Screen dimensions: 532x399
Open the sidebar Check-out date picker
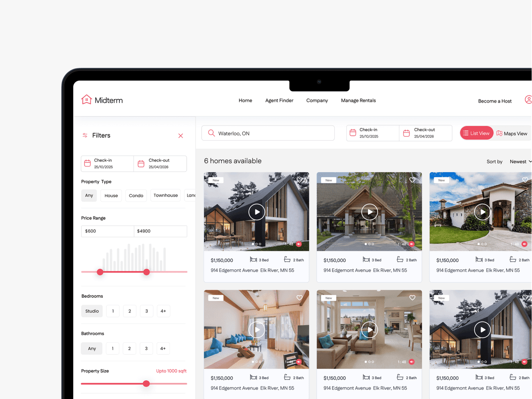click(x=160, y=163)
